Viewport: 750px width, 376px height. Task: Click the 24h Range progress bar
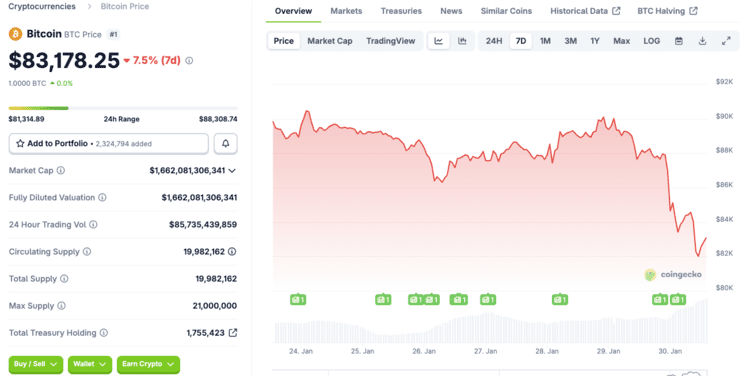pos(123,108)
